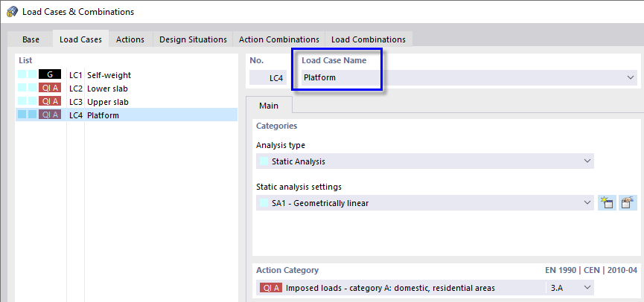Screen dimensions: 644x302
Task: Click the edit static analysis settings icon
Action: click(x=627, y=203)
